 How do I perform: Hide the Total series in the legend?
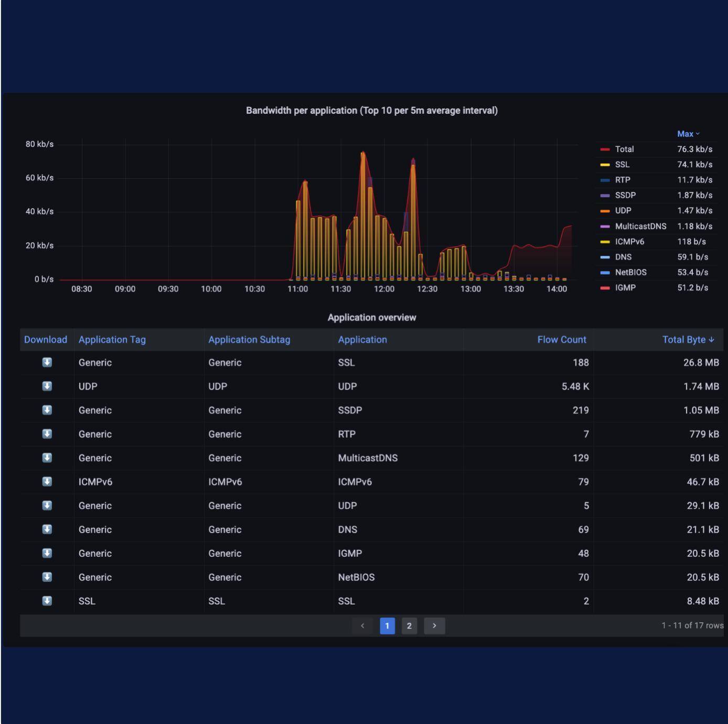(624, 149)
